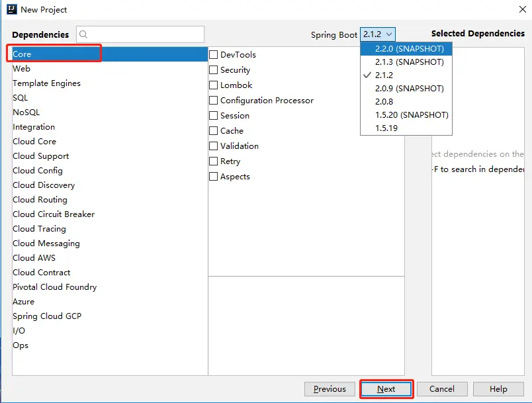Enable the Validation dependency
The image size is (532, 403).
coord(214,146)
